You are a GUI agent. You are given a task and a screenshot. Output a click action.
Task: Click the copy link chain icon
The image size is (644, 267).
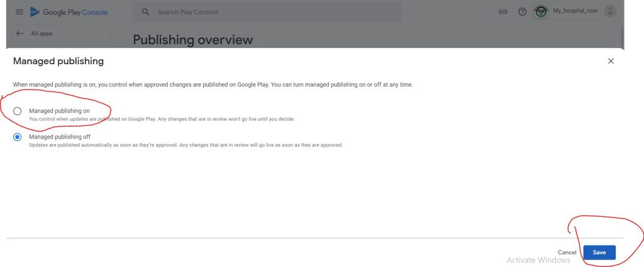point(502,12)
